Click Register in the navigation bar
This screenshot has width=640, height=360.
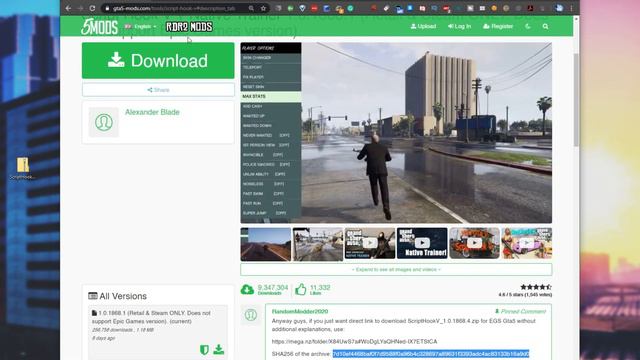point(498,26)
